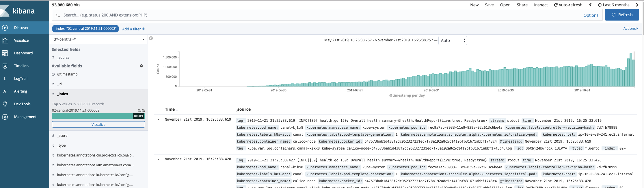644x188 pixels.
Task: Open the Timelion icon in sidebar
Action: pyautogui.click(x=5, y=66)
